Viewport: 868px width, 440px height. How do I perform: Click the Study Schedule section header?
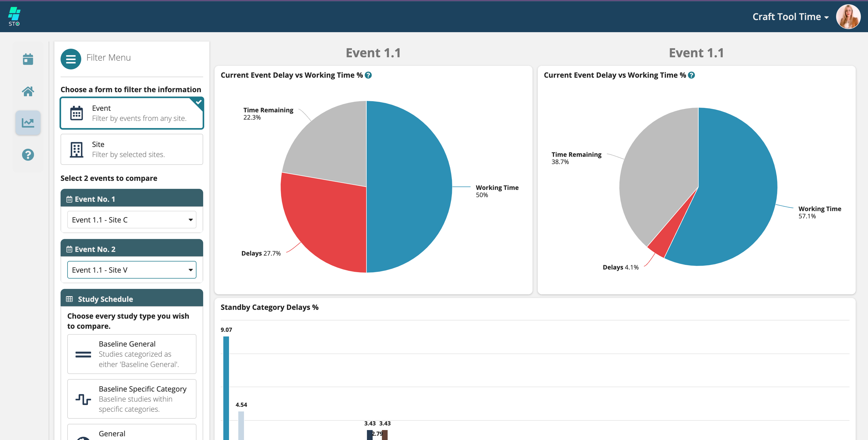pyautogui.click(x=132, y=298)
